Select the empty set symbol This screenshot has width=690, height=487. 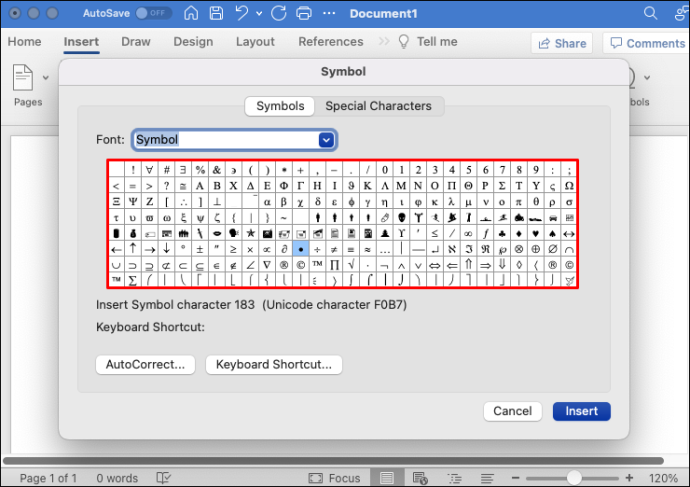(x=552, y=249)
